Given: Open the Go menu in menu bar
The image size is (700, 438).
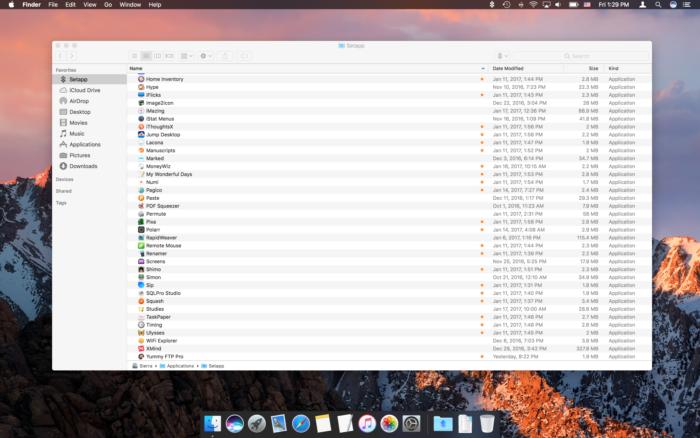Looking at the screenshot, I should (108, 4).
